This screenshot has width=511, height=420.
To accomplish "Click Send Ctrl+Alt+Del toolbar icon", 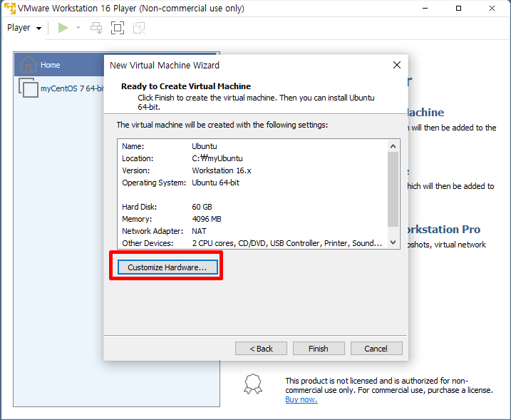I will pos(96,28).
